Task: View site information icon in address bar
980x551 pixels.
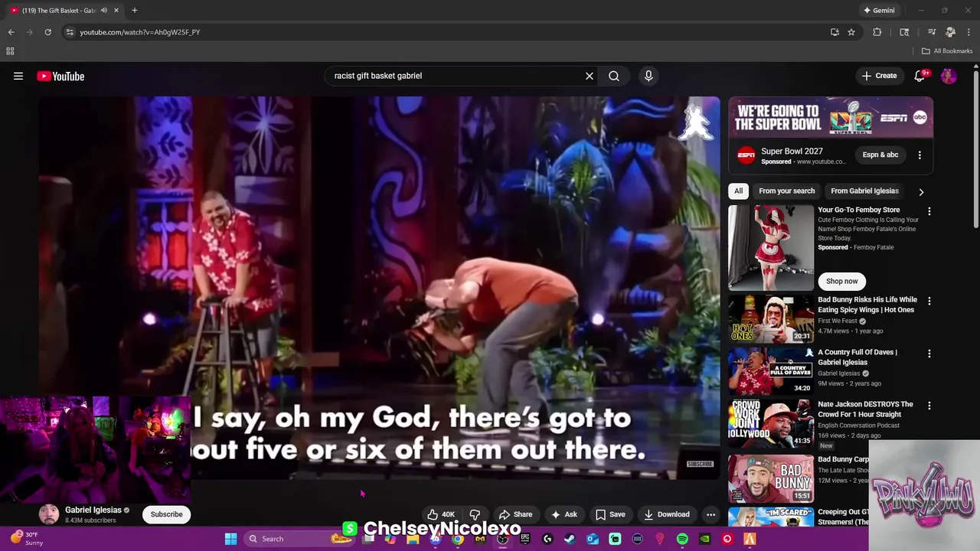Action: 70,32
